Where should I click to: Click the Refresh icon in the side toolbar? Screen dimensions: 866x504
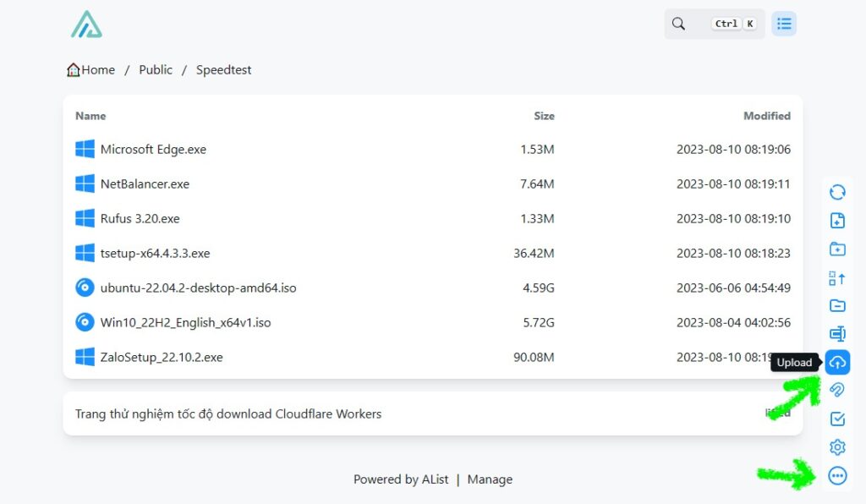tap(837, 192)
